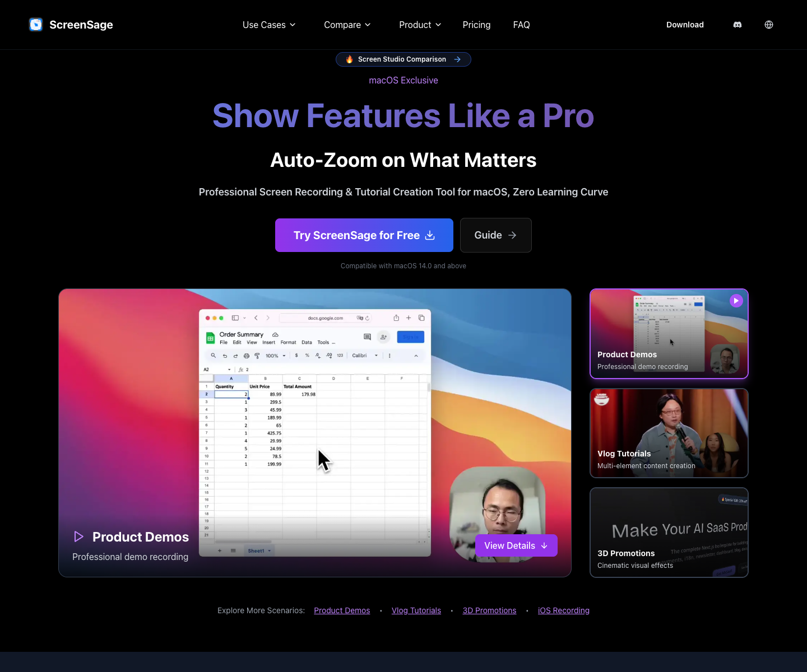The width and height of the screenshot is (807, 672).
Task: Open the Discord community icon
Action: pos(738,25)
